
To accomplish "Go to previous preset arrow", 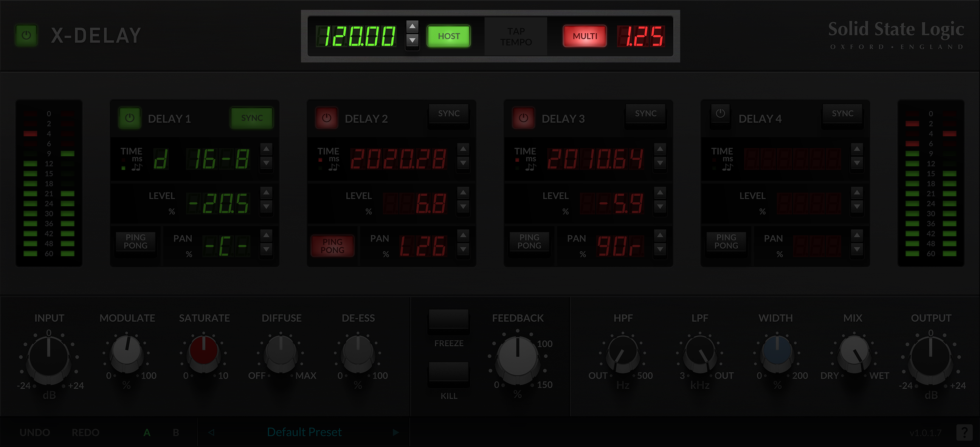I will pos(211,432).
